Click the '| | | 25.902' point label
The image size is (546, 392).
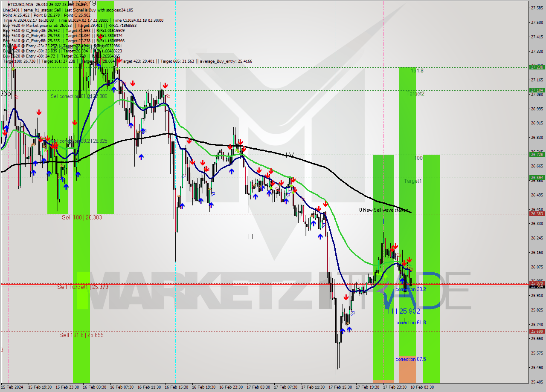pos(404,311)
